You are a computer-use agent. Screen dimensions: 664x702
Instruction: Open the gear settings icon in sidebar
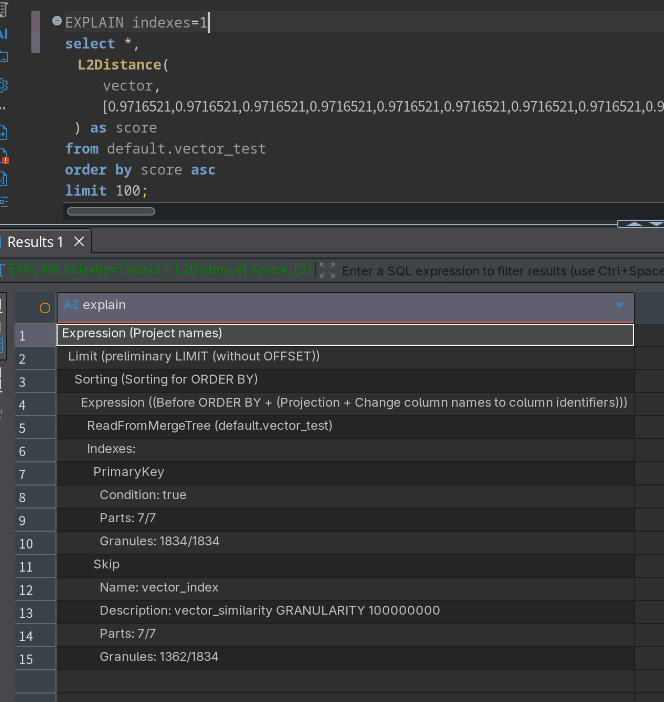pyautogui.click(x=3, y=85)
